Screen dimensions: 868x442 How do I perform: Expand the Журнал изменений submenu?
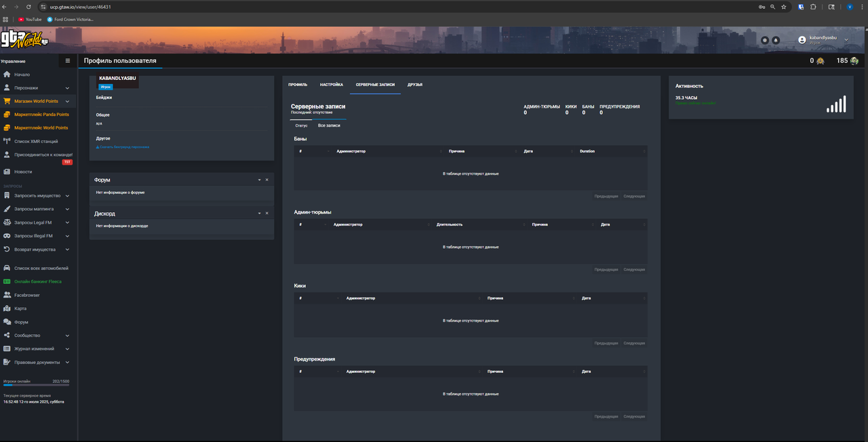pos(67,349)
